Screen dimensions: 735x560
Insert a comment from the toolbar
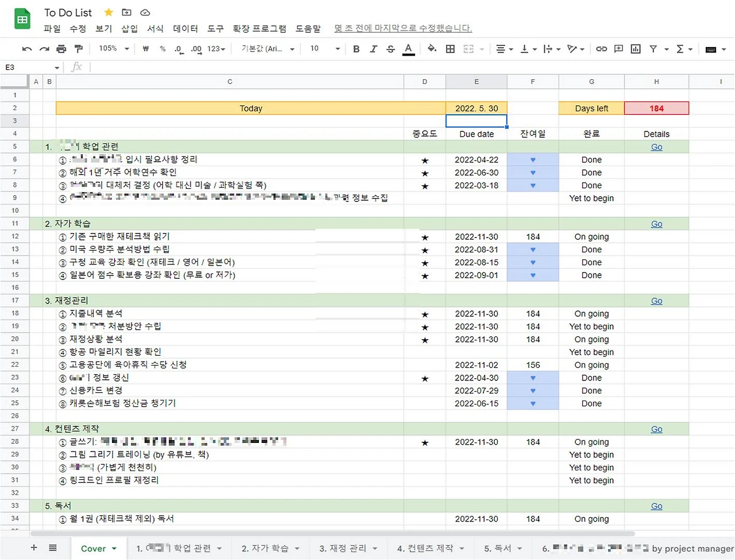618,49
